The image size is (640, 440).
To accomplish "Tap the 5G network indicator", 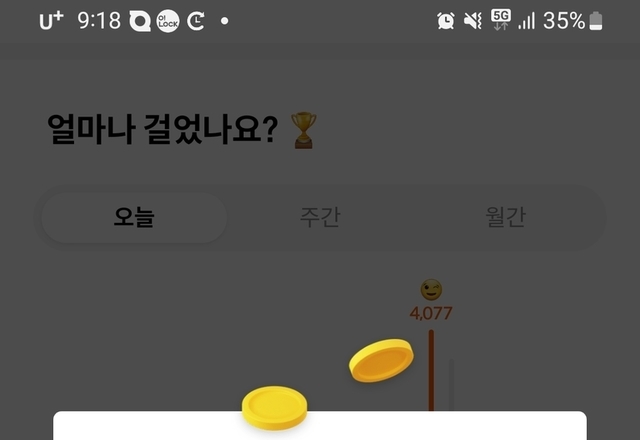I will (x=501, y=20).
